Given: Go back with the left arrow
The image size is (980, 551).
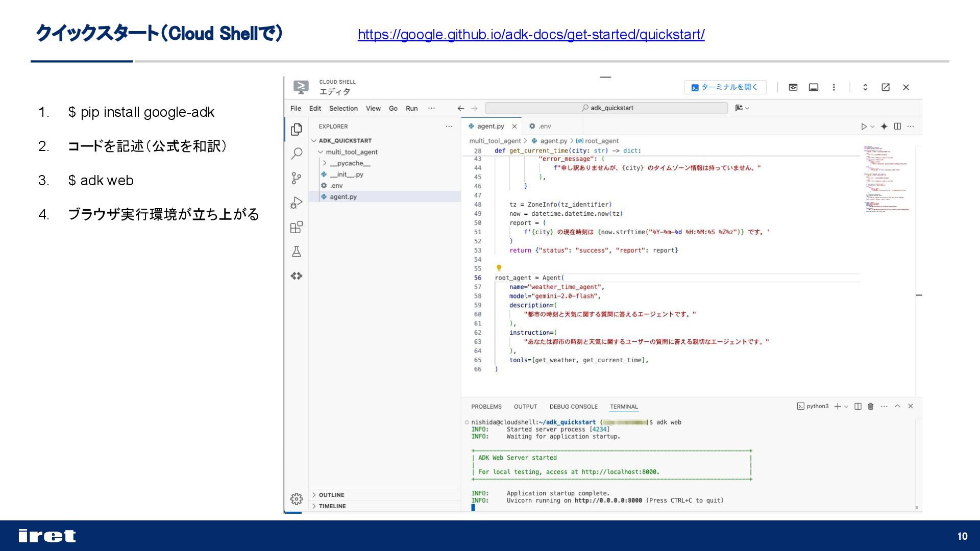Looking at the screenshot, I should coord(461,108).
